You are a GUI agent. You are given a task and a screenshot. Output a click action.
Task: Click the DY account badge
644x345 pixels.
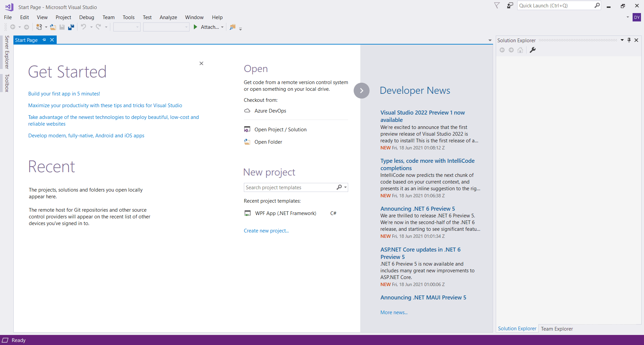[637, 17]
